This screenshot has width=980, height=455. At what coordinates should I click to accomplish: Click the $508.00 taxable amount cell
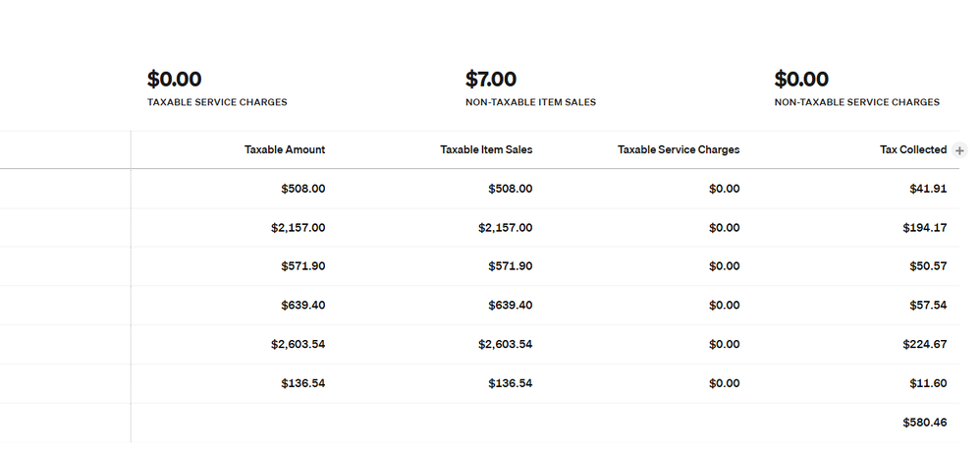click(303, 189)
